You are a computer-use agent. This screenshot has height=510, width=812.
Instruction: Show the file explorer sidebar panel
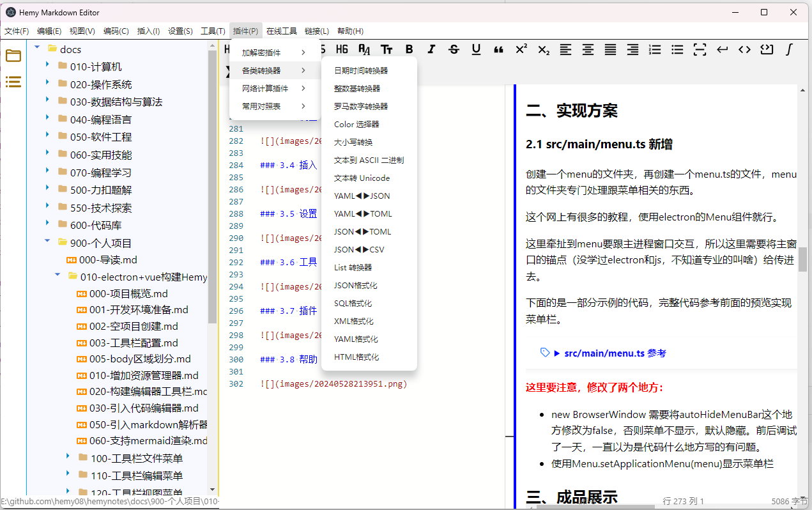click(13, 56)
